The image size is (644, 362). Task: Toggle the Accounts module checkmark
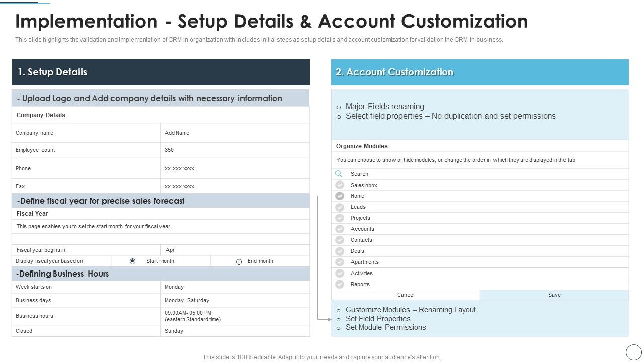pyautogui.click(x=339, y=229)
